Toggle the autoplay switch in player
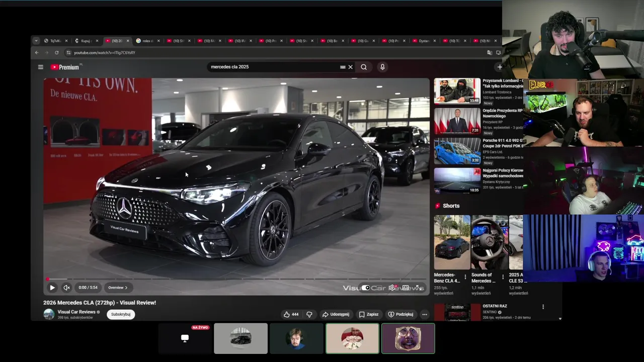The height and width of the screenshot is (362, 644). tap(366, 288)
